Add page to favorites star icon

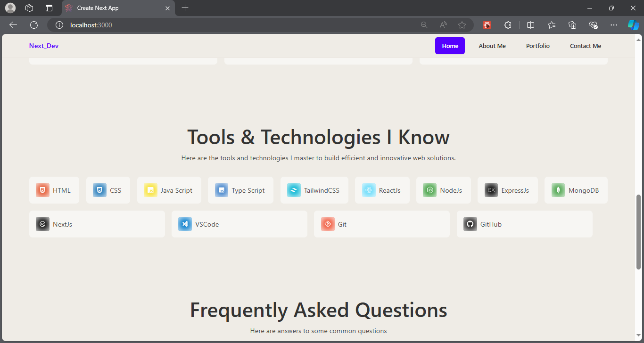click(462, 25)
